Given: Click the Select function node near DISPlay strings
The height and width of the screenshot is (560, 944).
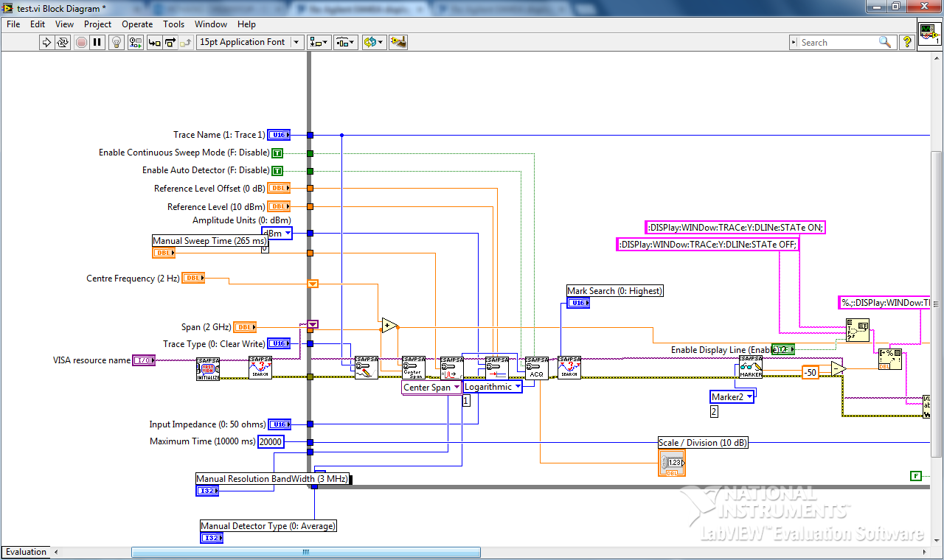Looking at the screenshot, I should coord(858,332).
